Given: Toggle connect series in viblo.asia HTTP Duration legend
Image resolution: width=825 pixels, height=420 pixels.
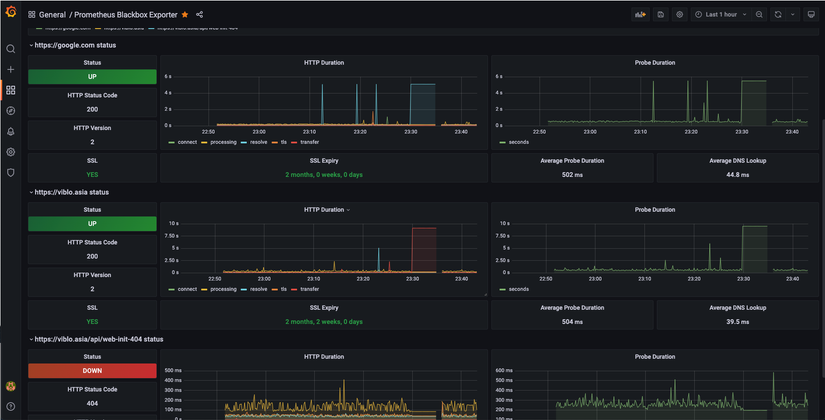Looking at the screenshot, I should [x=183, y=289].
